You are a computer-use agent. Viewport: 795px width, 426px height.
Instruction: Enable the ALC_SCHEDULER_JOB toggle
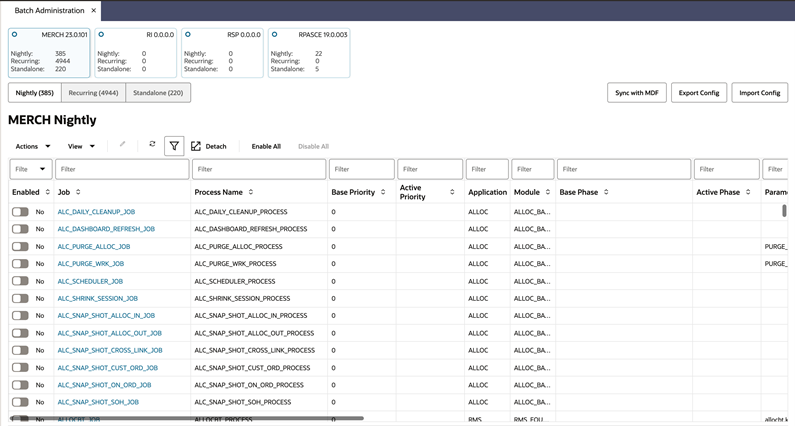coord(20,281)
